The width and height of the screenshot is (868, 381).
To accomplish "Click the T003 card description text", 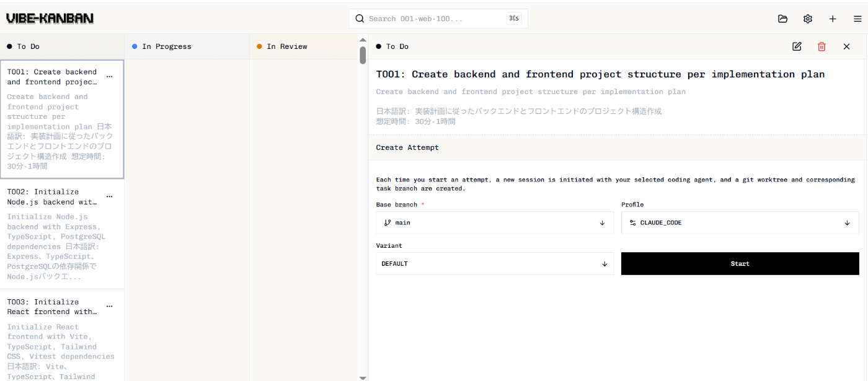I will pyautogui.click(x=61, y=351).
